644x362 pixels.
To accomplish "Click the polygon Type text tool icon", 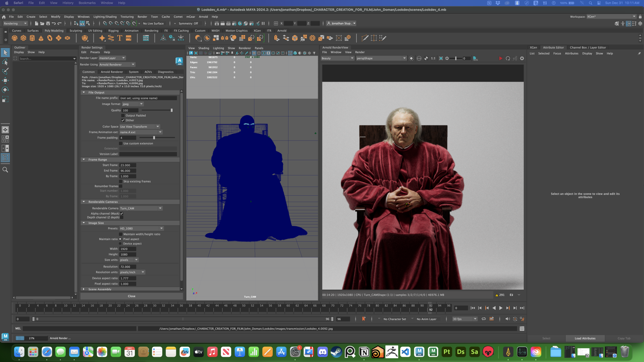I will point(120,38).
